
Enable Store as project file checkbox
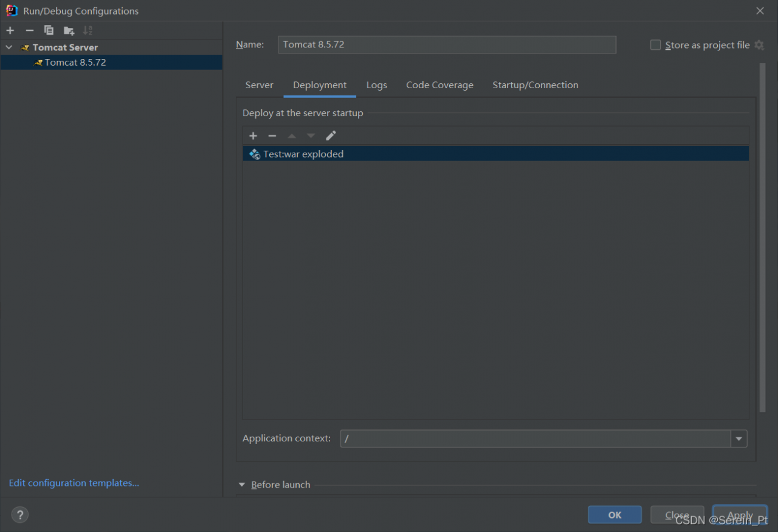pyautogui.click(x=655, y=45)
